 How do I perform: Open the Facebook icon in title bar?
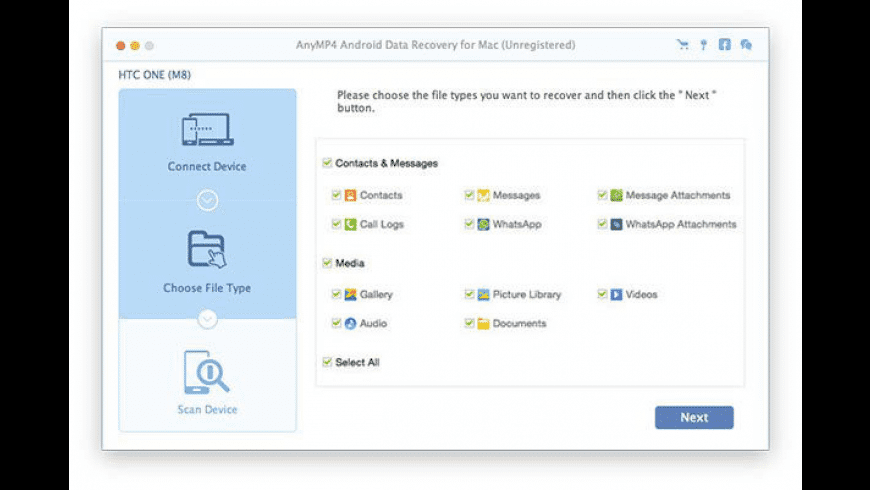tap(725, 44)
